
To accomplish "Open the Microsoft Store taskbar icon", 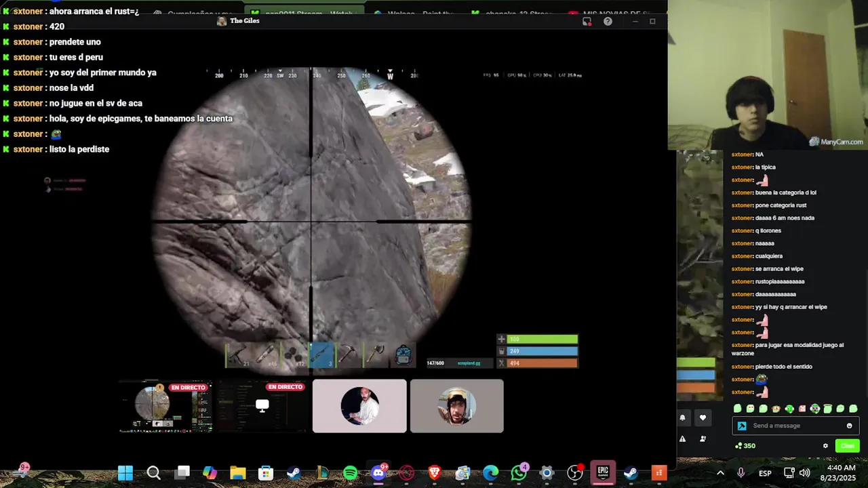I will point(266,472).
